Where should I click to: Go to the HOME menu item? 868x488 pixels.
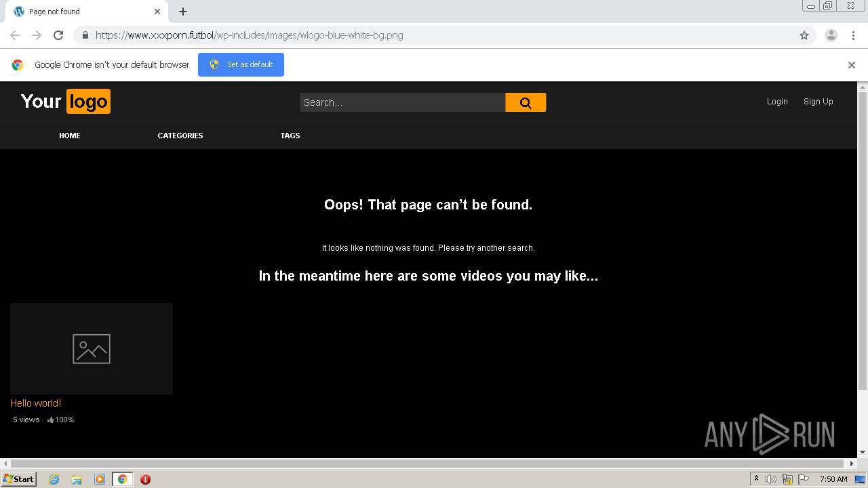click(x=70, y=136)
